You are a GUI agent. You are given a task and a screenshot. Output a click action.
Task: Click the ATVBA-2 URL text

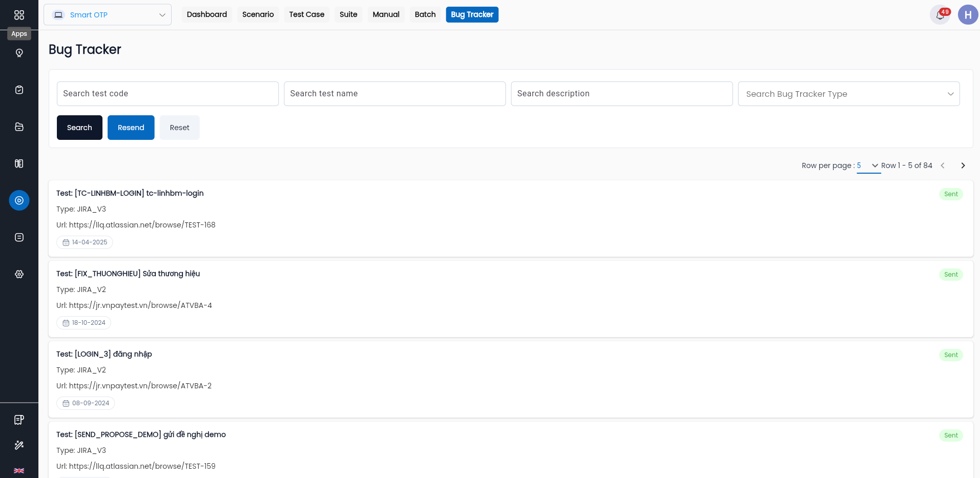140,386
